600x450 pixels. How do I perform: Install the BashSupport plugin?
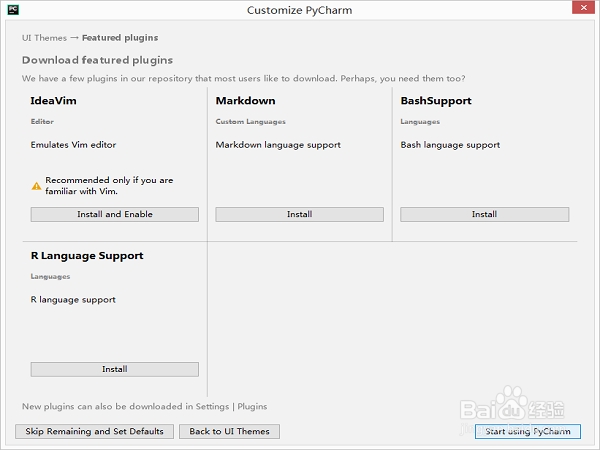[484, 214]
